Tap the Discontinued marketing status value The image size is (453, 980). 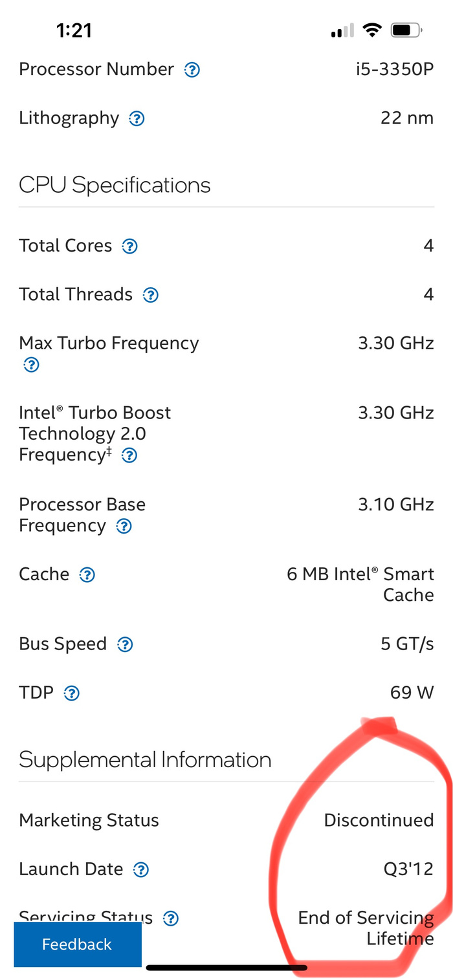coord(379,820)
